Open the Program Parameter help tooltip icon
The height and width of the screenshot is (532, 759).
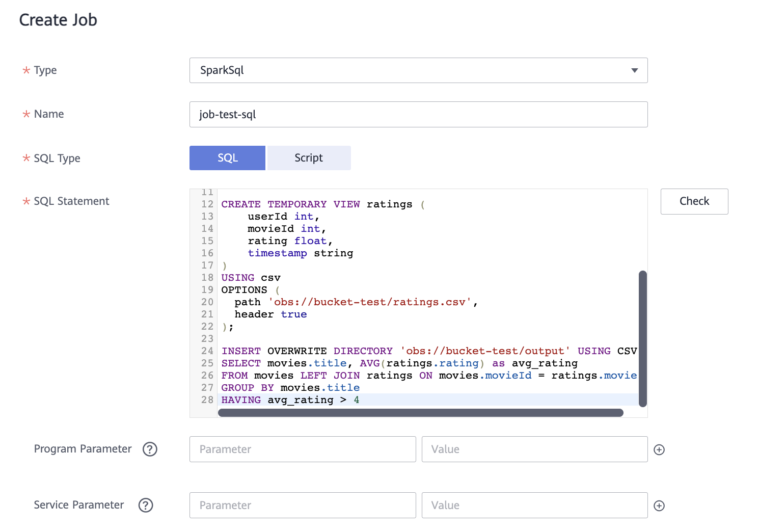[150, 449]
